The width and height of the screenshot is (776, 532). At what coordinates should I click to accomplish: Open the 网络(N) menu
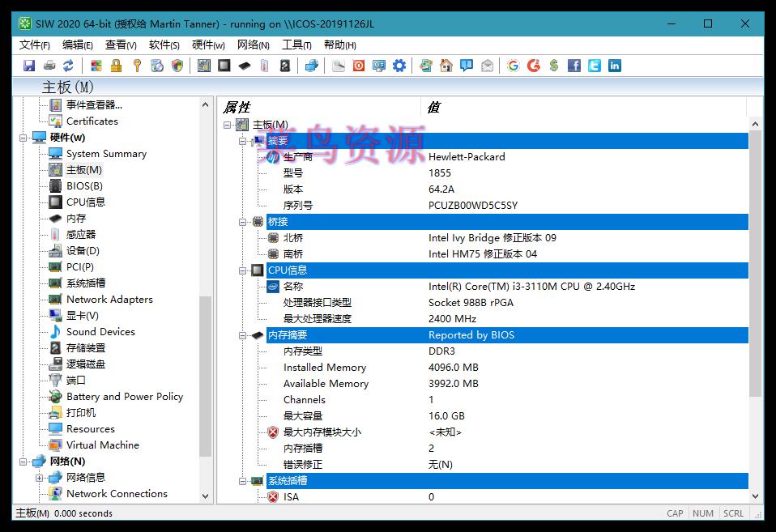[253, 45]
